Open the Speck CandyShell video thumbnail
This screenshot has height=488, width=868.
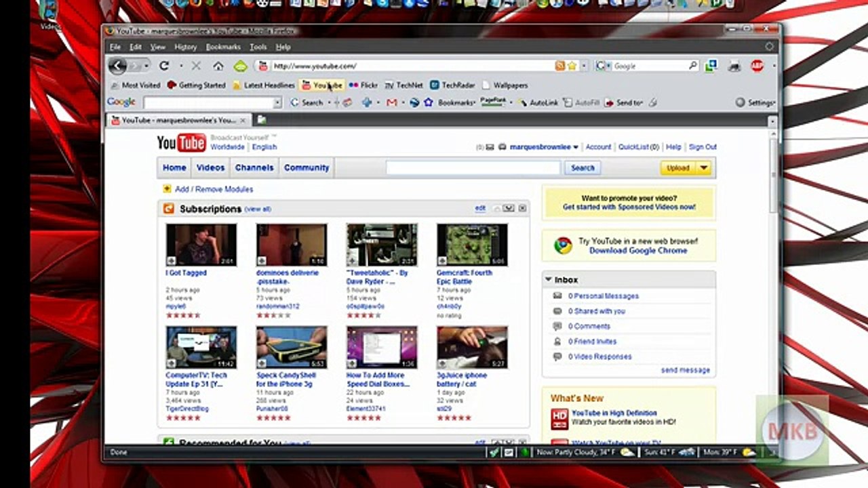click(x=292, y=347)
